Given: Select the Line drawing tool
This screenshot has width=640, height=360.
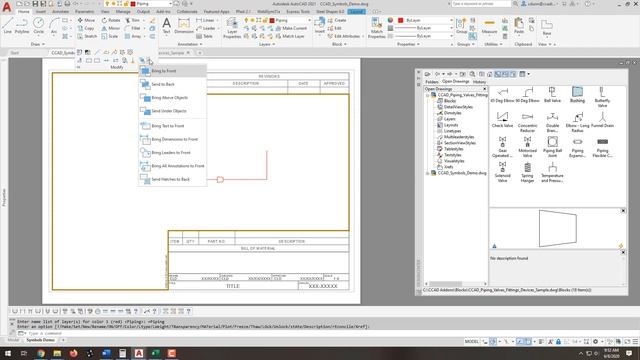Looking at the screenshot, I should 7,25.
